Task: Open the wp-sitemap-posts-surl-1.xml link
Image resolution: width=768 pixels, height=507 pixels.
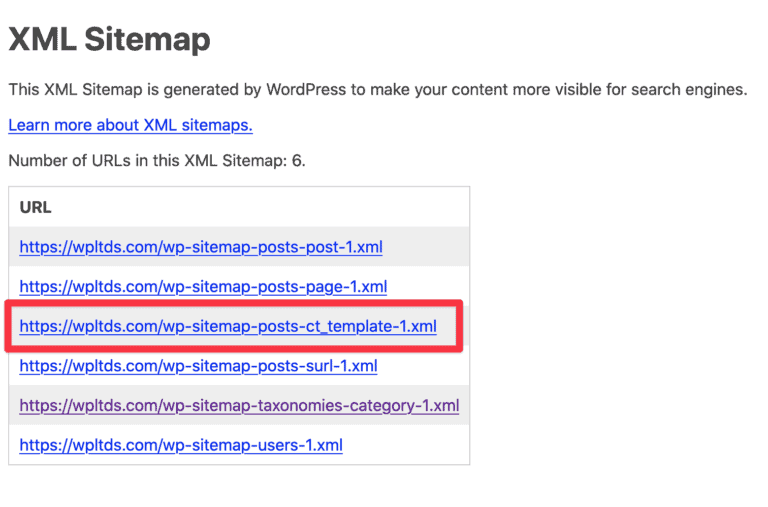Action: pos(198,366)
